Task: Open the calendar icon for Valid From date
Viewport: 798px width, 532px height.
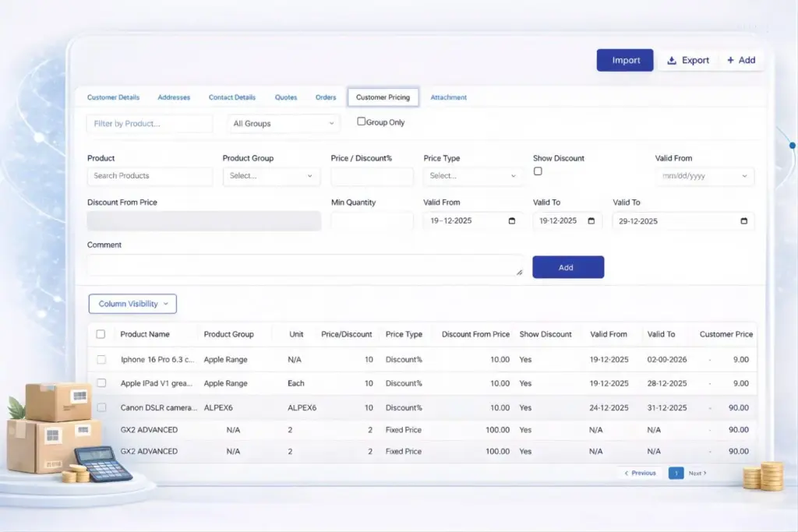Action: 513,220
